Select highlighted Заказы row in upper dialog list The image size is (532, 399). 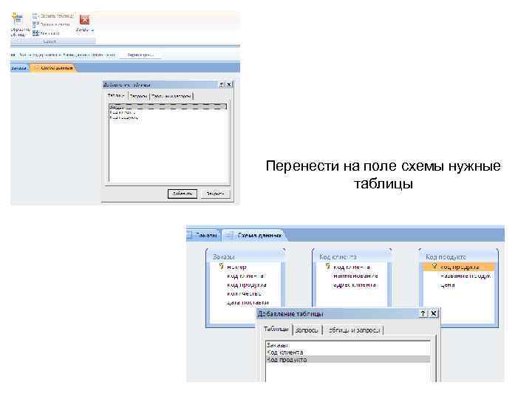tap(168, 107)
